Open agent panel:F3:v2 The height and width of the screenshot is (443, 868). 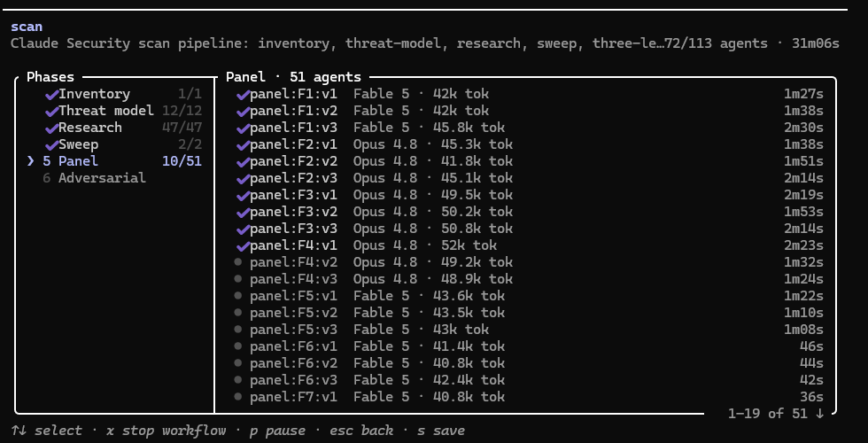[530, 212]
